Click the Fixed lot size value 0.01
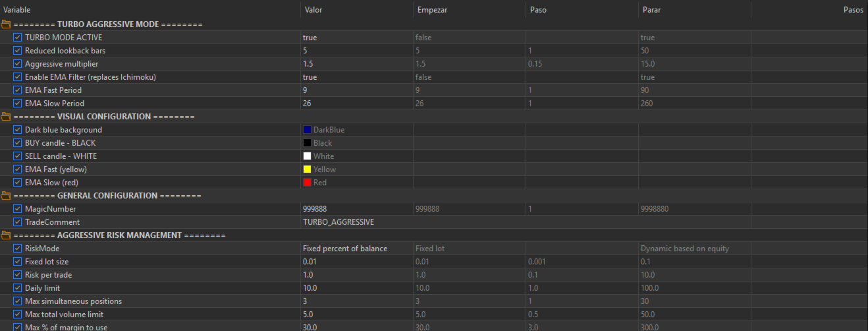 [x=310, y=262]
